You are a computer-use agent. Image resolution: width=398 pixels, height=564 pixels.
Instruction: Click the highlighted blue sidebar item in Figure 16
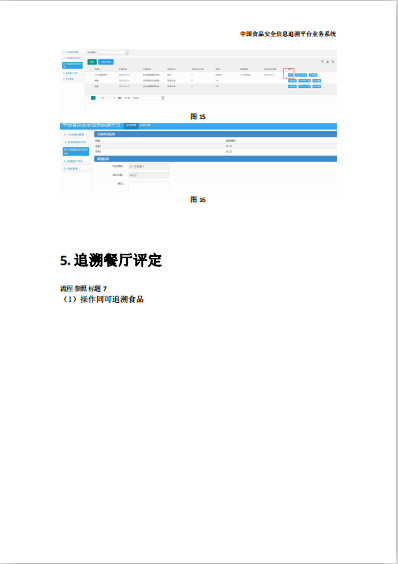(76, 151)
